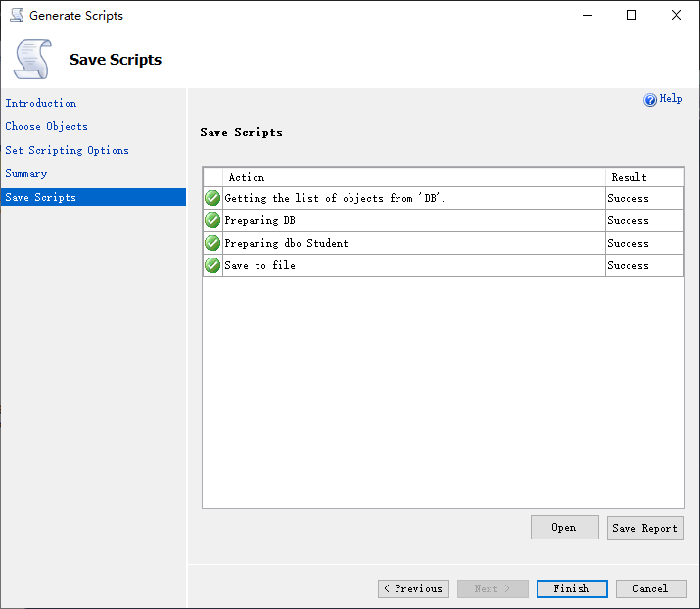Click the Generate Scripts title bar icon
This screenshot has height=609, width=700.
tap(17, 16)
